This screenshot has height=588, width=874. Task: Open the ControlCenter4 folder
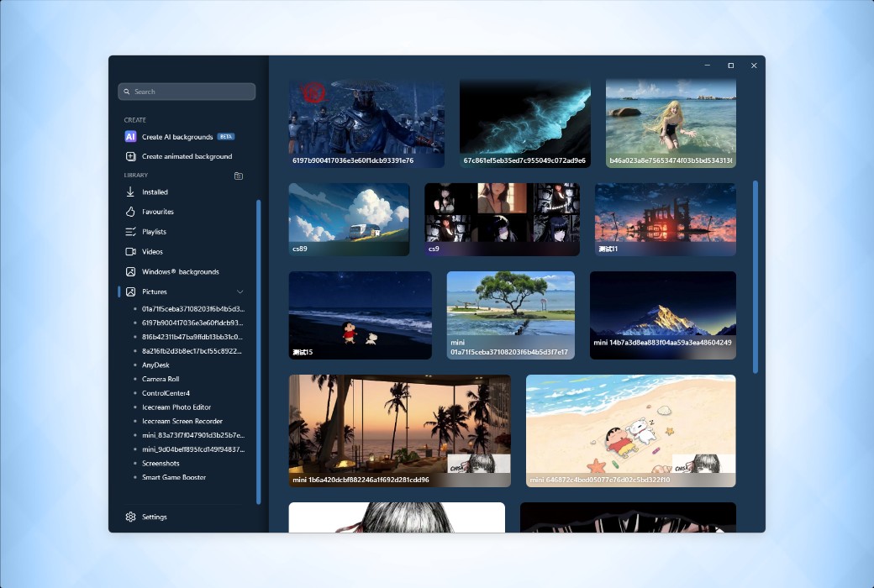coord(166,393)
